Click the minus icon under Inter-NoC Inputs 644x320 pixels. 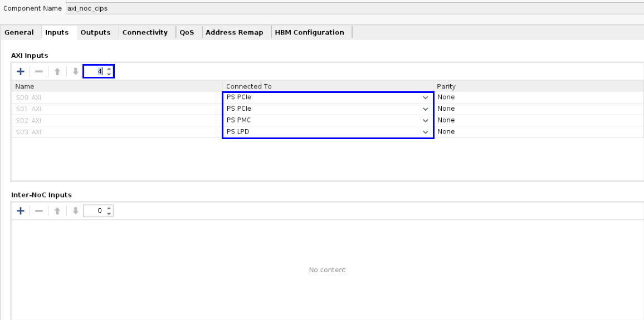[38, 211]
